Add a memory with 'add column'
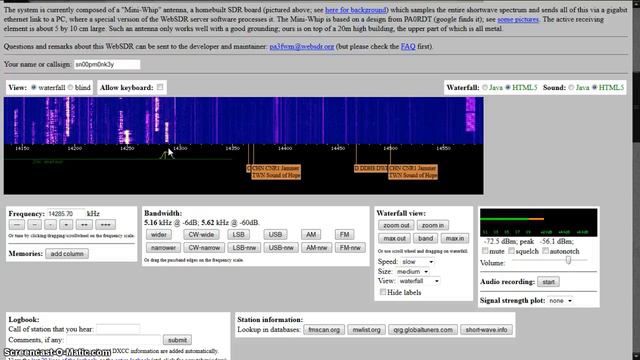Image resolution: width=640 pixels, height=360 pixels. pos(67,253)
